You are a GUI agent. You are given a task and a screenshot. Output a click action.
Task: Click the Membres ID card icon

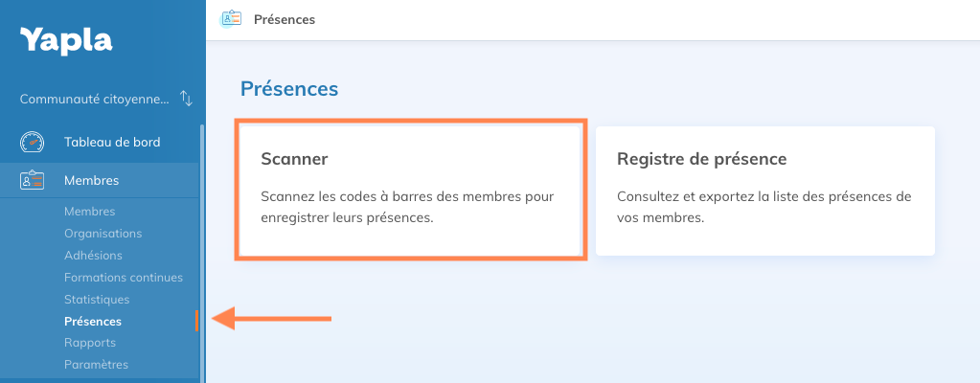point(33,180)
